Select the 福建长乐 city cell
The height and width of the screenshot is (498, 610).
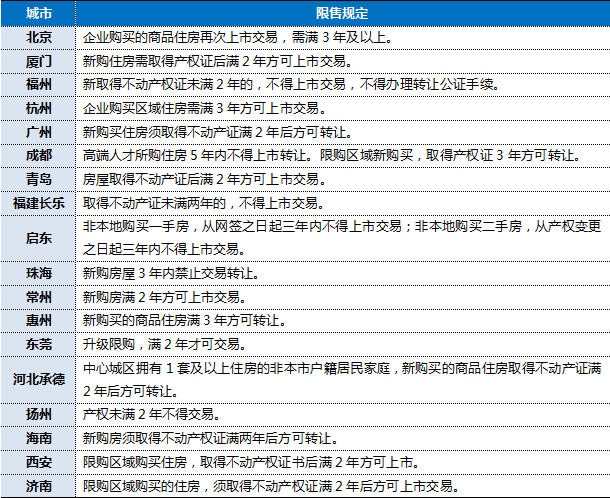tap(39, 203)
